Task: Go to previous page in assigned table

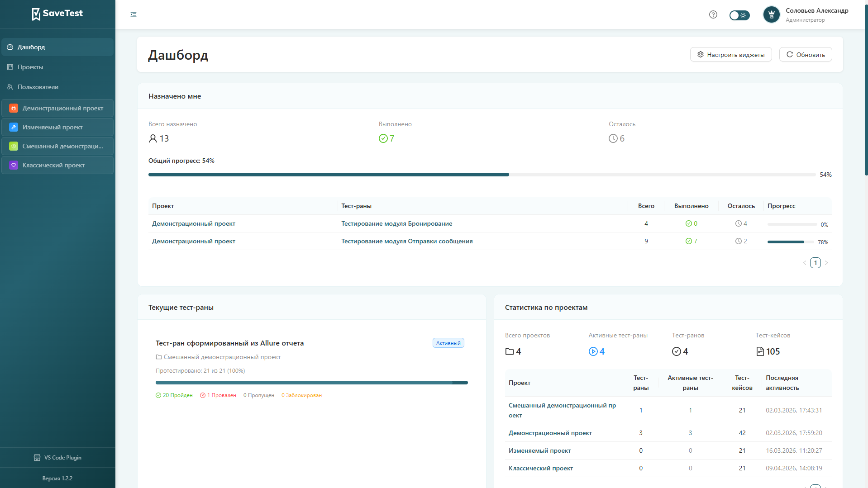Action: (x=805, y=263)
